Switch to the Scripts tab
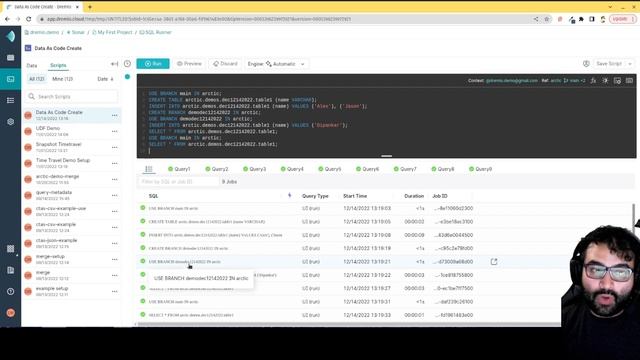Image resolution: width=640 pixels, height=360 pixels. tap(58, 65)
